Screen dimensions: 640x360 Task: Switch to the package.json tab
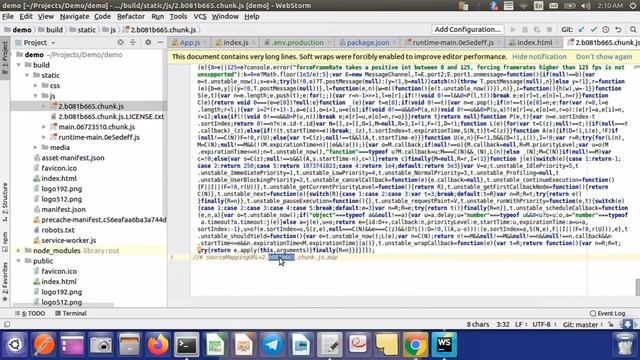[x=367, y=42]
